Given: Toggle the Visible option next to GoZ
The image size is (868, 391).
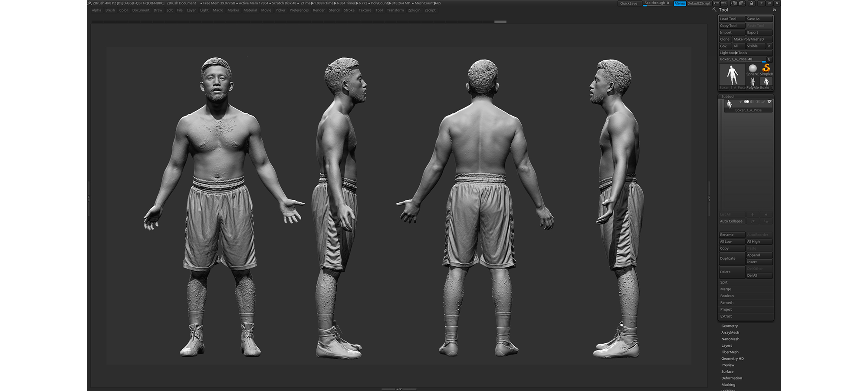Looking at the screenshot, I should click(755, 46).
